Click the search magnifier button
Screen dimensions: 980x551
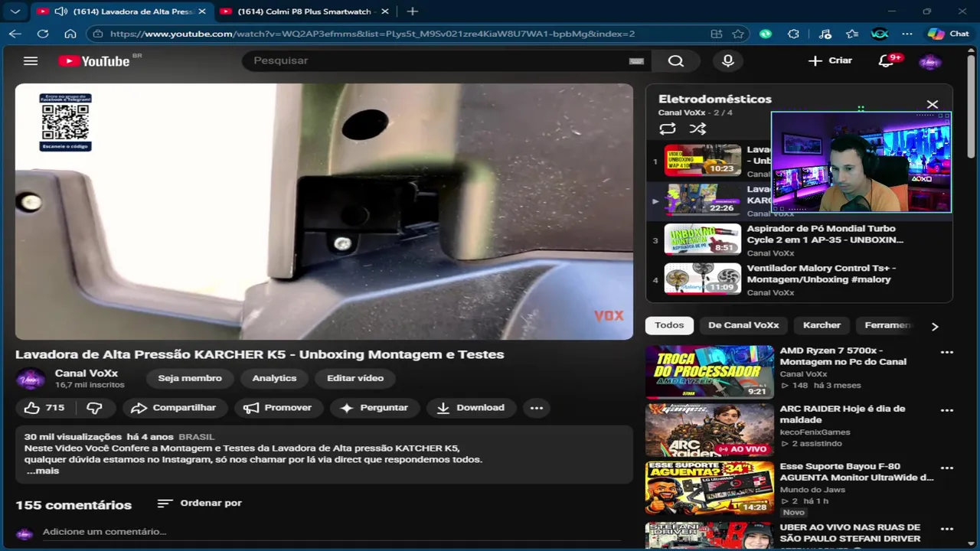tap(675, 60)
